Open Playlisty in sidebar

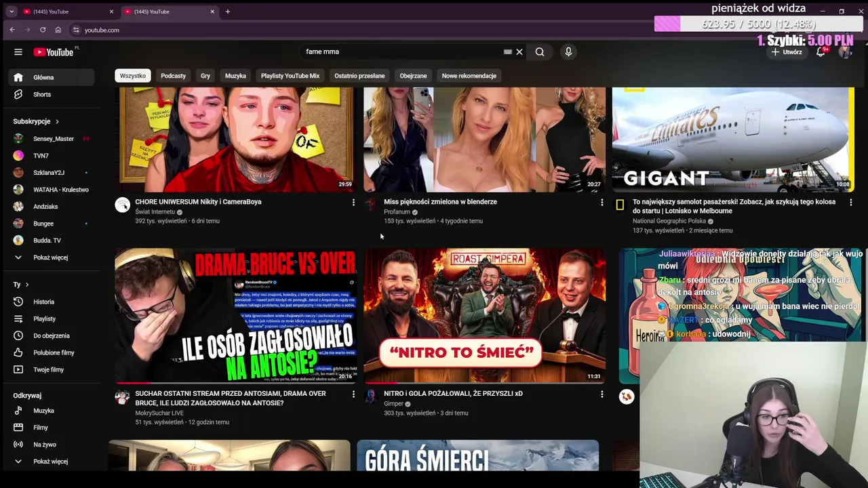click(x=51, y=319)
